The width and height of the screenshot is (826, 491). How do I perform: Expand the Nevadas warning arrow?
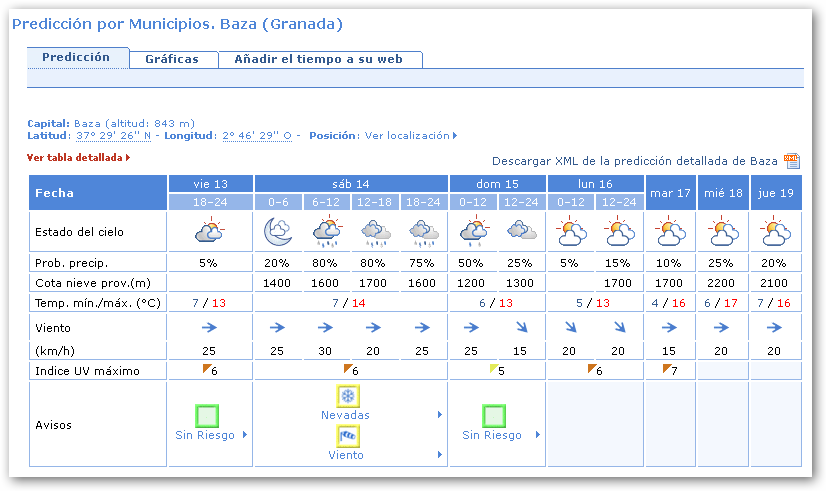440,415
